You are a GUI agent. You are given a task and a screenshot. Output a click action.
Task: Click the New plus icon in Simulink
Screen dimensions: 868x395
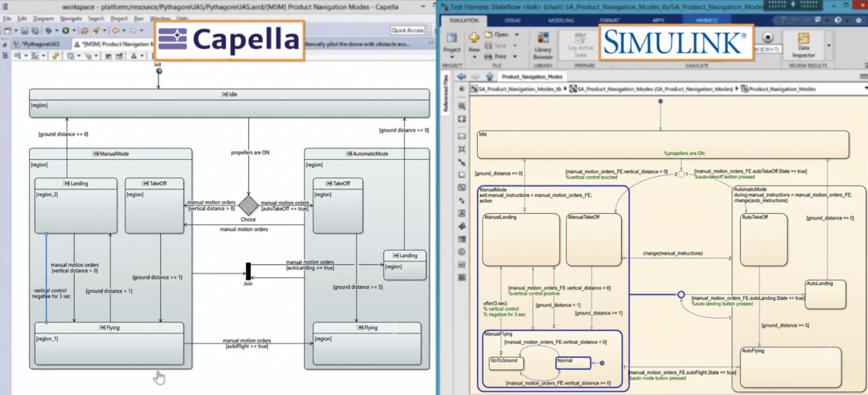pyautogui.click(x=474, y=37)
